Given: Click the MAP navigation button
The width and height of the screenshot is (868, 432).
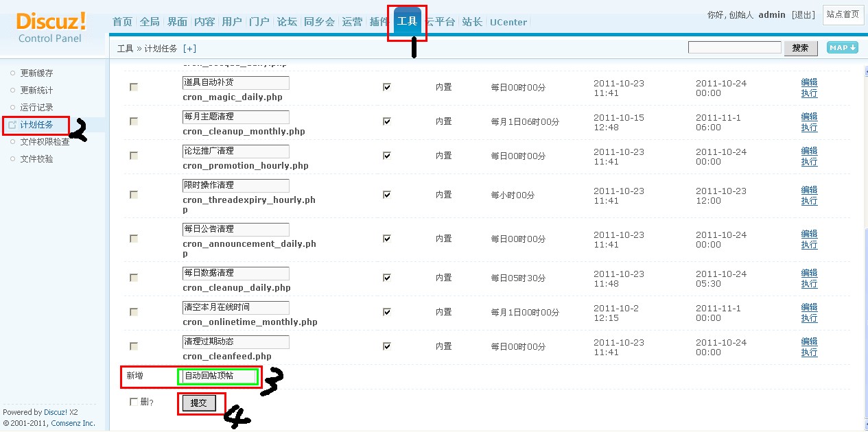Looking at the screenshot, I should [x=843, y=47].
